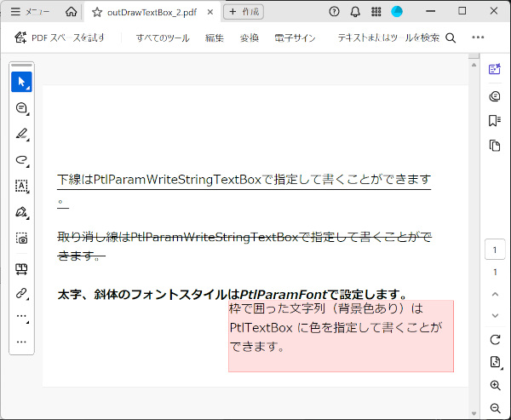Choose the snapshot camera tool
Image resolution: width=511 pixels, height=420 pixels.
[x=21, y=238]
